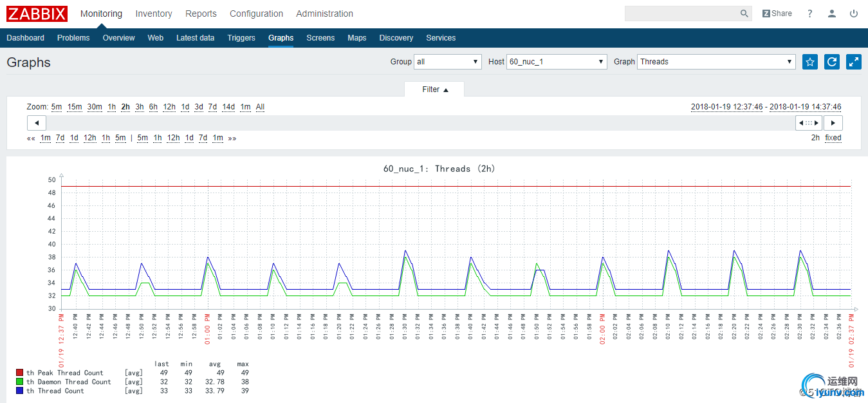Image resolution: width=868 pixels, height=403 pixels.
Task: Click red swatch for Peak Thread Count
Action: click(20, 373)
